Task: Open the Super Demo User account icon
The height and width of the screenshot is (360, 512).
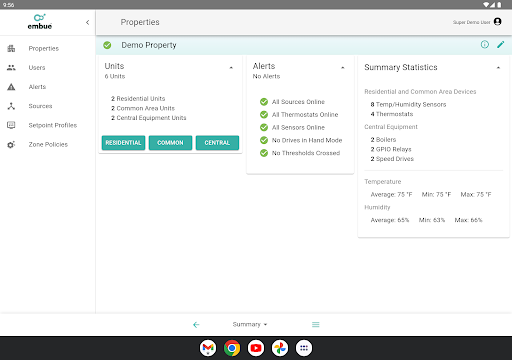Action: (497, 22)
